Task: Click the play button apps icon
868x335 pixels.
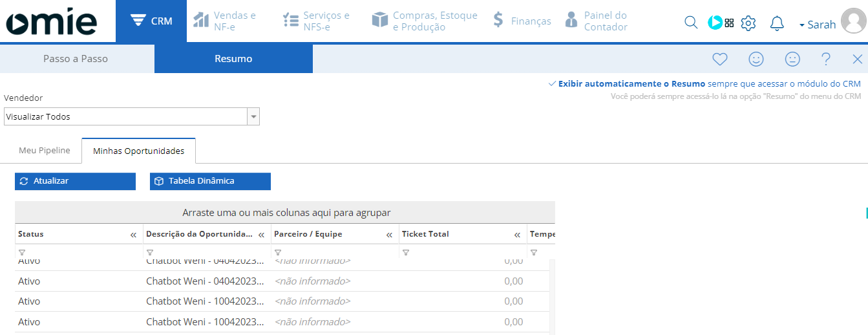Action: pyautogui.click(x=715, y=23)
